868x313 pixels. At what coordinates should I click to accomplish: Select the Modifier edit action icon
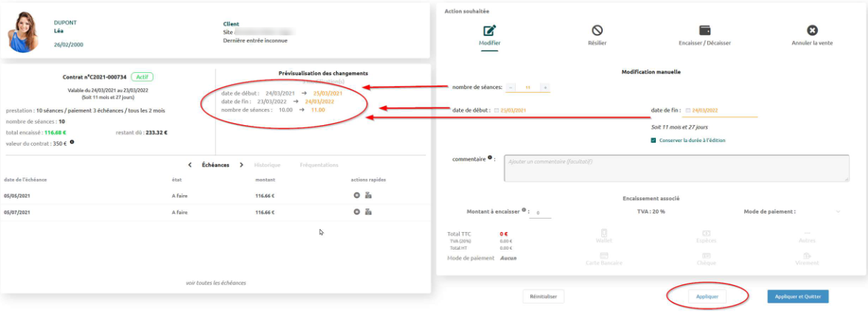(x=490, y=31)
